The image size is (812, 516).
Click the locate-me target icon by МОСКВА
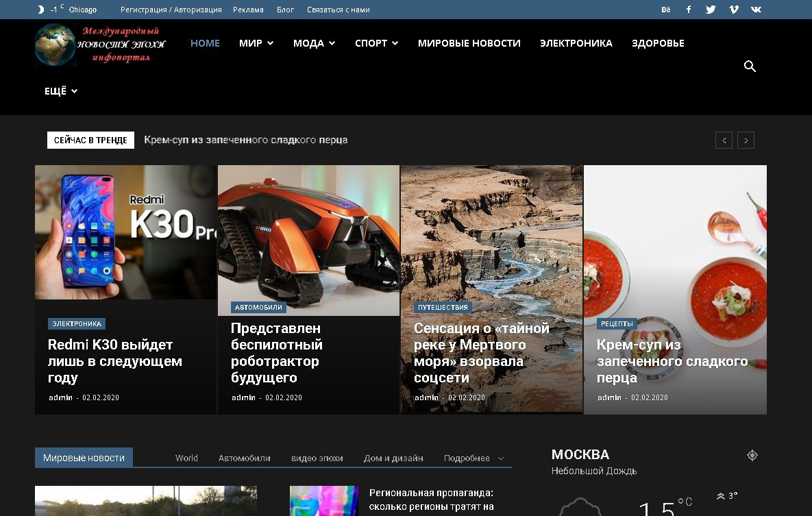752,455
